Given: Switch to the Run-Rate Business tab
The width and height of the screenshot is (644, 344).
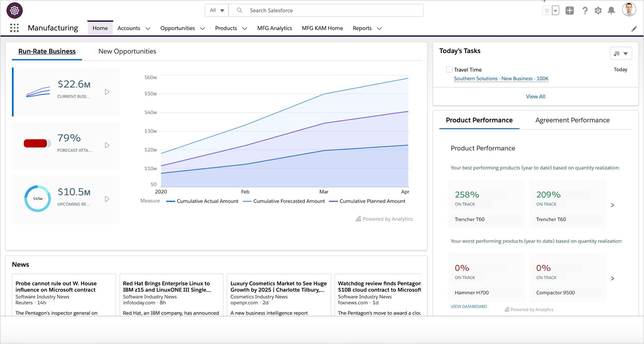Looking at the screenshot, I should [47, 51].
